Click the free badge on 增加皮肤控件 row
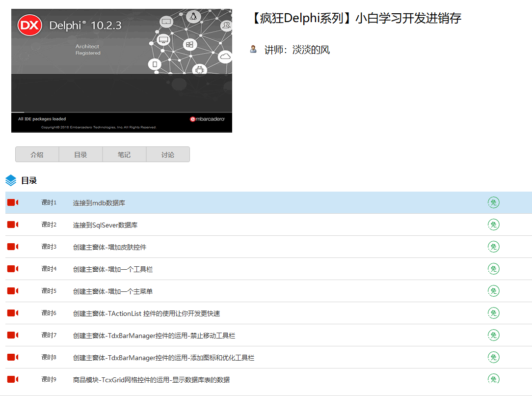This screenshot has height=396, width=532. click(x=494, y=247)
